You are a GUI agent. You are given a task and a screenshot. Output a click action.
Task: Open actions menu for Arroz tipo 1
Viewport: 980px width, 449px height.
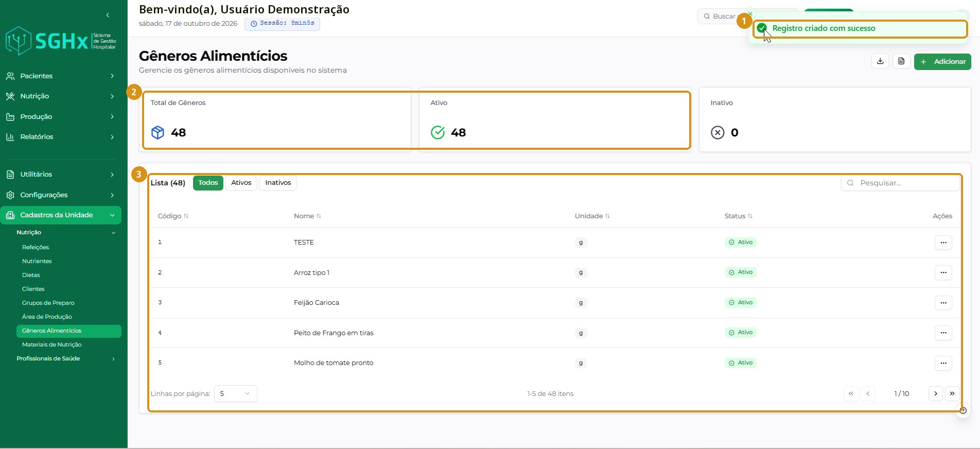pyautogui.click(x=943, y=272)
